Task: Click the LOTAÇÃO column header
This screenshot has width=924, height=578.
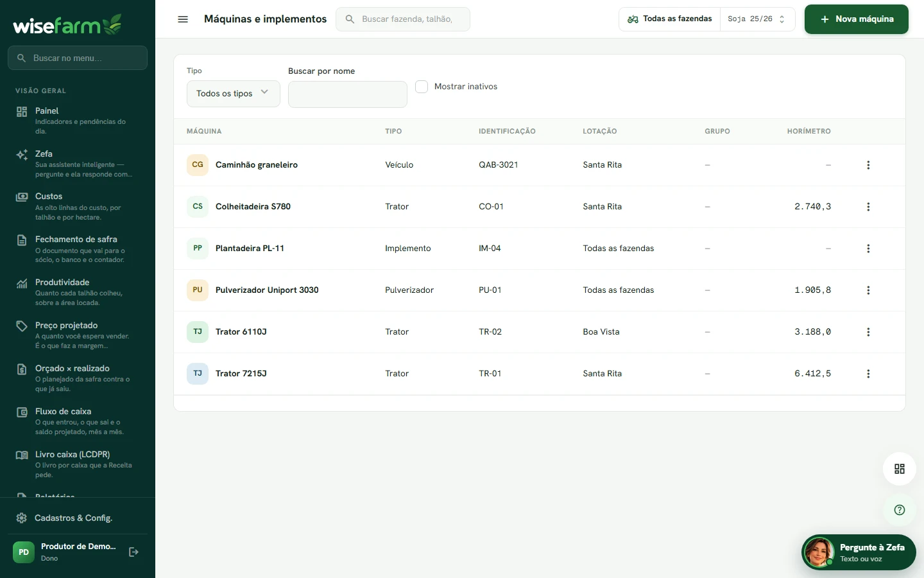Action: [600, 131]
